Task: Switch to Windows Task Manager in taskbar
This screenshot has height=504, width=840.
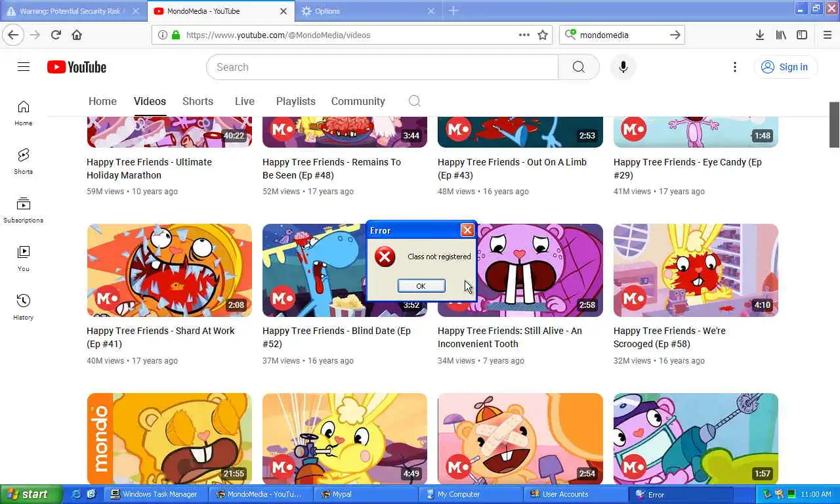Action: click(x=156, y=494)
